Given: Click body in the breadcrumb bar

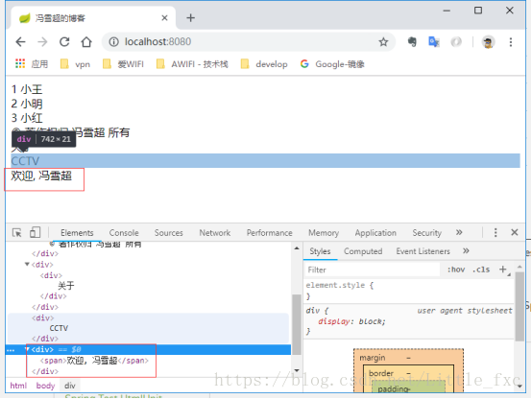Looking at the screenshot, I should [45, 386].
